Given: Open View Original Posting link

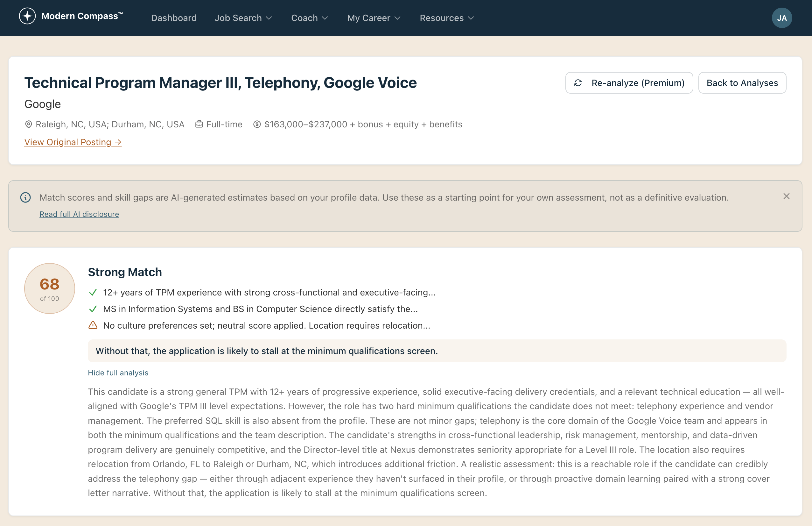Looking at the screenshot, I should pyautogui.click(x=73, y=142).
